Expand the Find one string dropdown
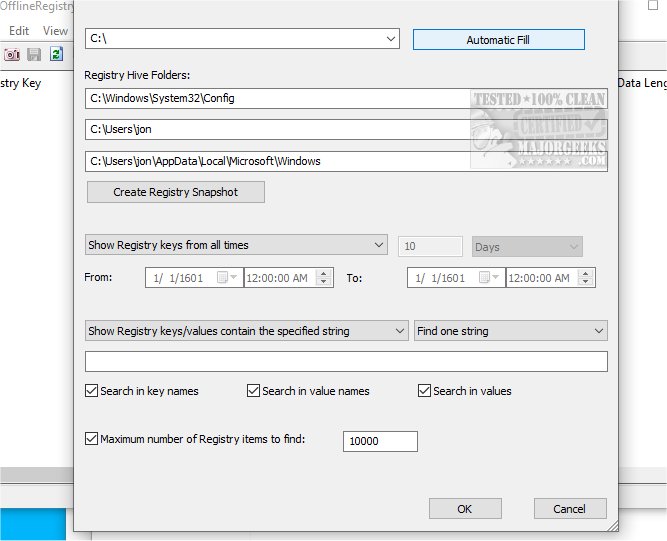Viewport: 667px width, 541px height. click(x=598, y=331)
